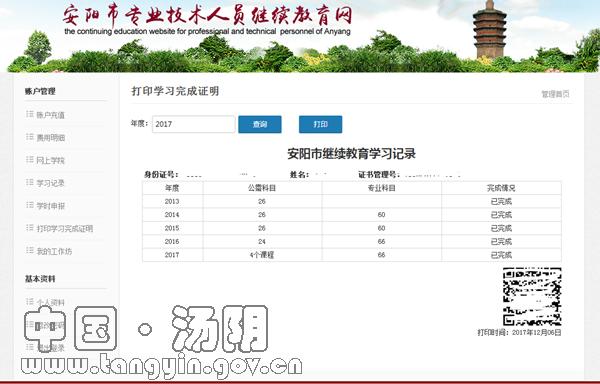Click the blue 打印 button
The image size is (600, 384).
tap(321, 124)
